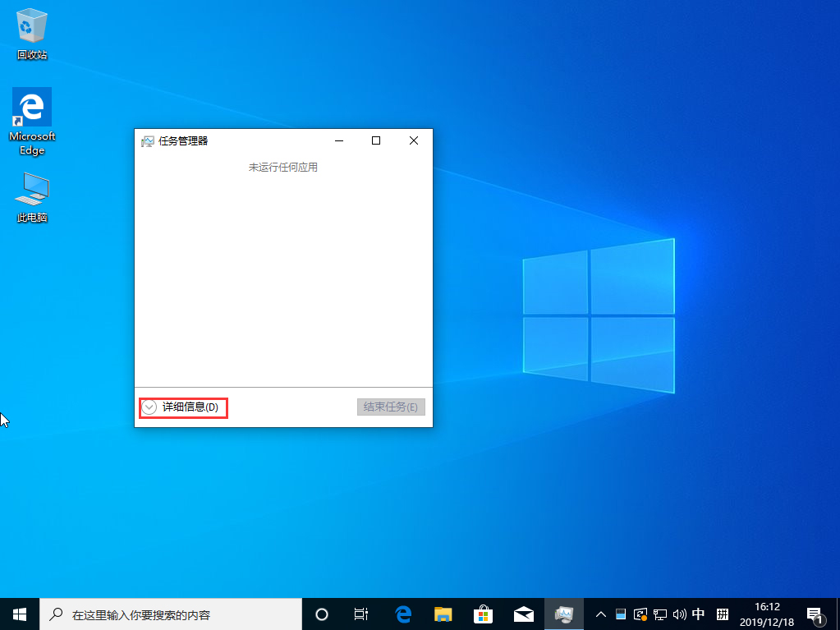
Task: Click the network status tray icon
Action: point(660,614)
